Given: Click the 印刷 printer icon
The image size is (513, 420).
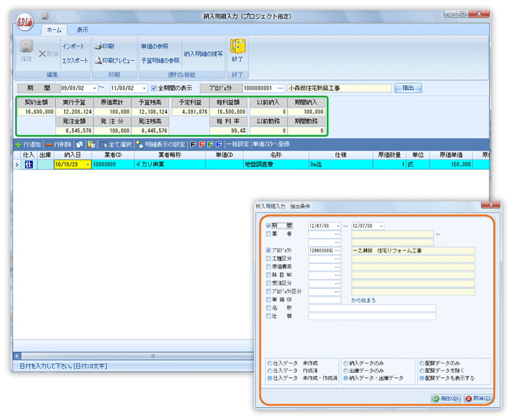Looking at the screenshot, I should [x=98, y=46].
